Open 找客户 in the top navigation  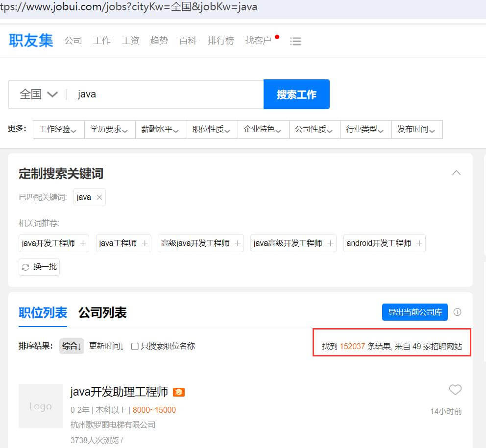click(x=258, y=41)
